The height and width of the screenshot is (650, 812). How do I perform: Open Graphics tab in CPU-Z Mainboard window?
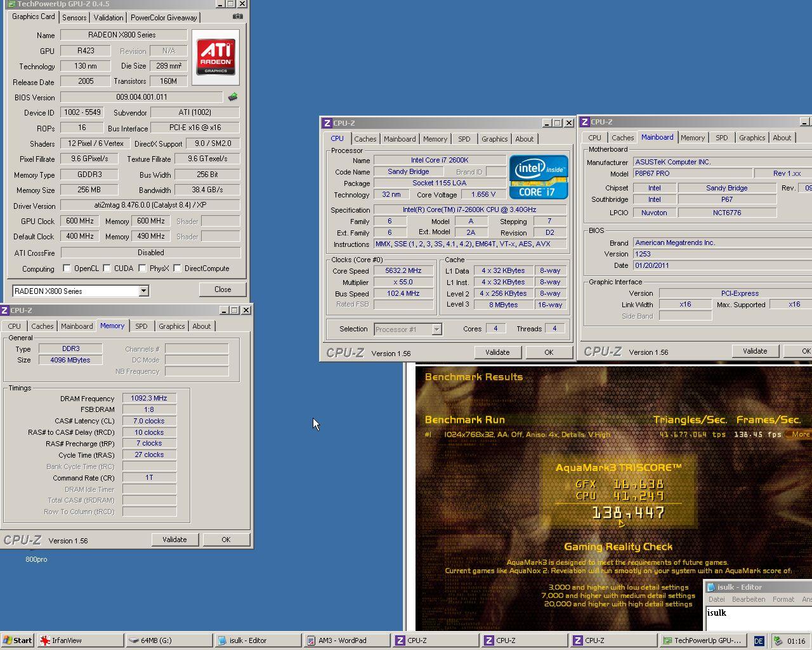click(x=752, y=138)
